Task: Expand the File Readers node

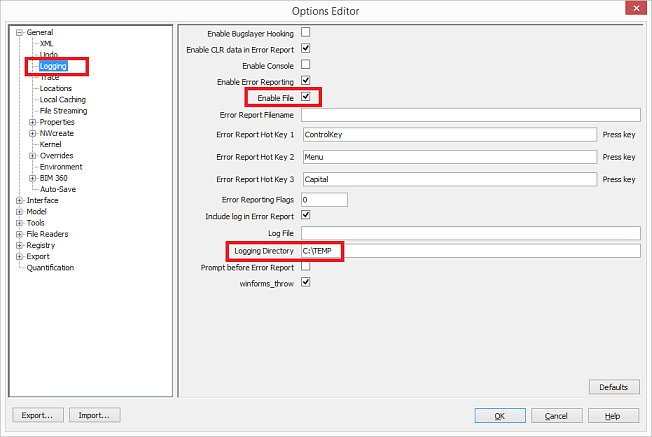Action: (x=19, y=234)
